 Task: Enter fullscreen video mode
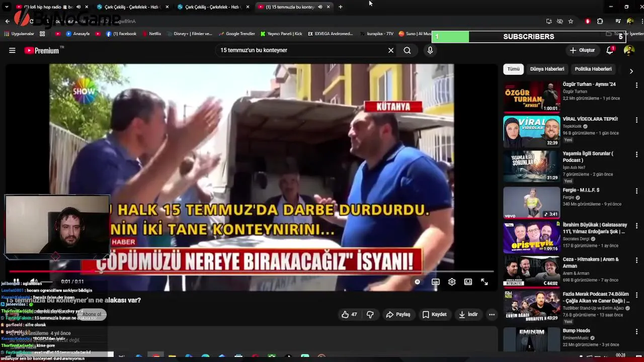coord(484,282)
